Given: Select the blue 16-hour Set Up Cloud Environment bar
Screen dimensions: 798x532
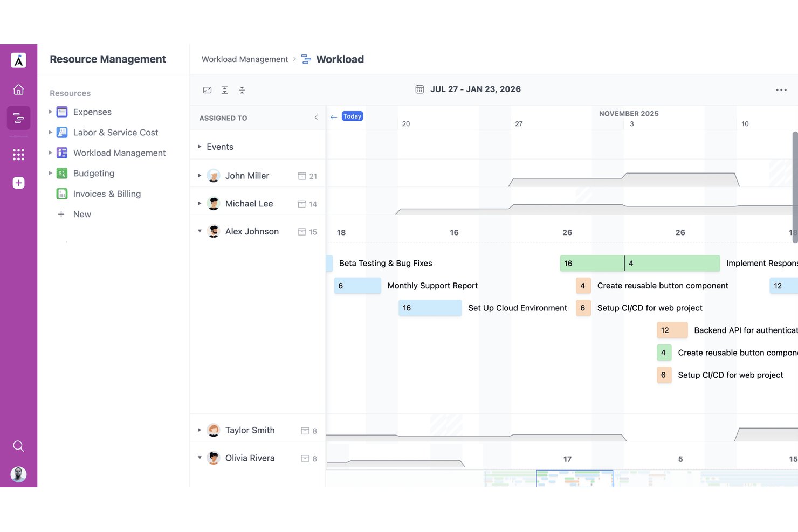Looking at the screenshot, I should [430, 308].
